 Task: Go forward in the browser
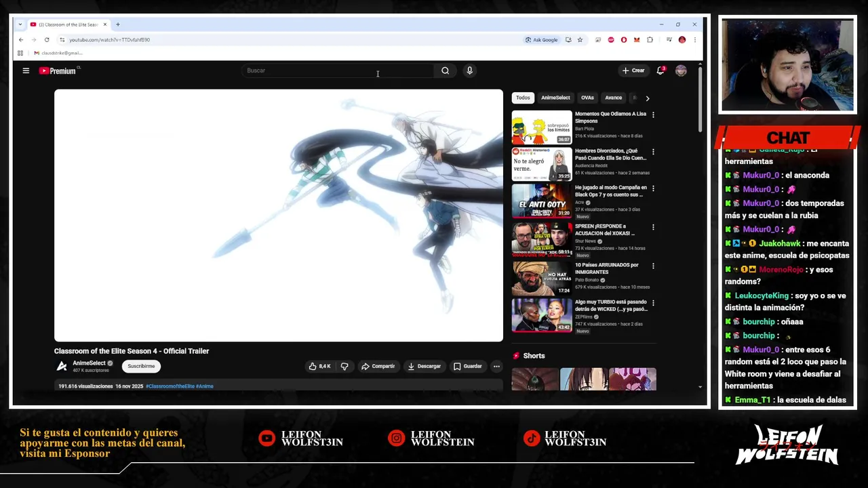(34, 39)
